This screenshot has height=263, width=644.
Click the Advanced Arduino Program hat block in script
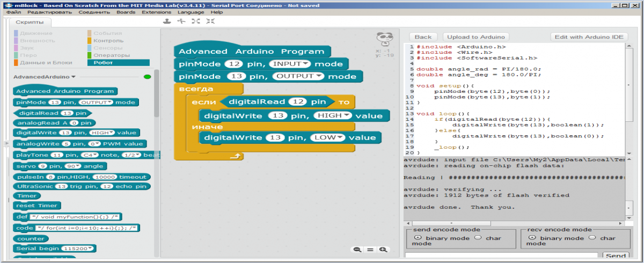click(x=252, y=51)
